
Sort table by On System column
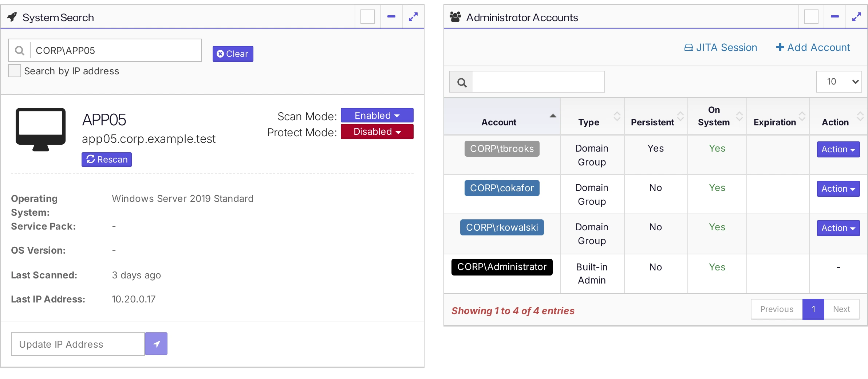[x=739, y=117]
